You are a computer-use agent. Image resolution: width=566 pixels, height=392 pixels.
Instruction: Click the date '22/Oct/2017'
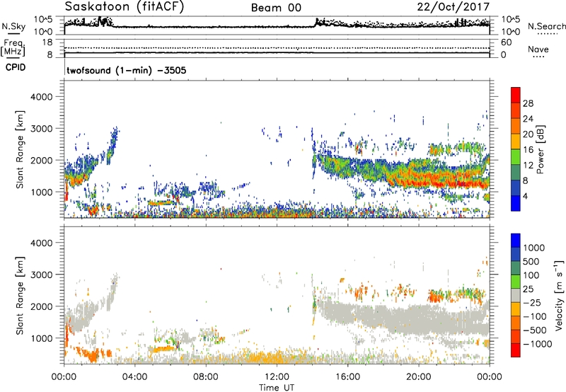point(454,7)
